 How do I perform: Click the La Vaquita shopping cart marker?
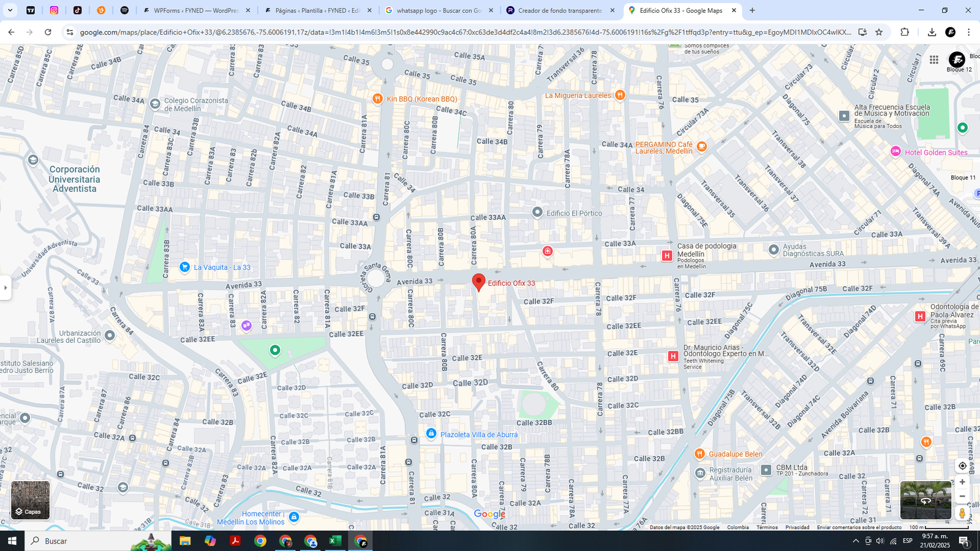pyautogui.click(x=184, y=267)
